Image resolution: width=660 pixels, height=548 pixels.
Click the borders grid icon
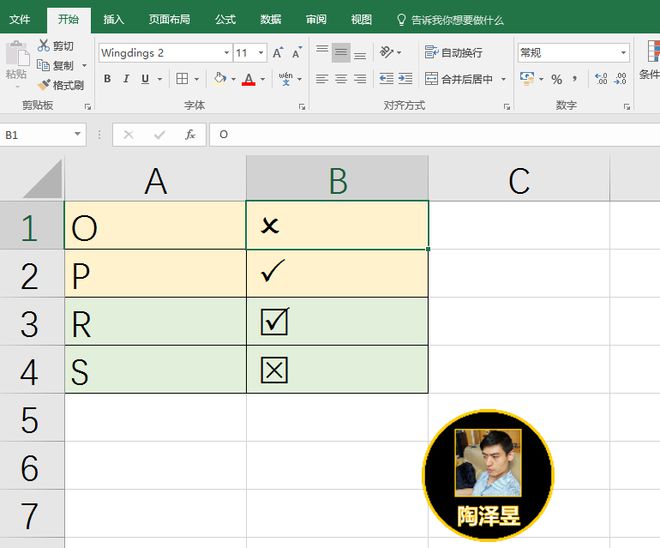[182, 79]
